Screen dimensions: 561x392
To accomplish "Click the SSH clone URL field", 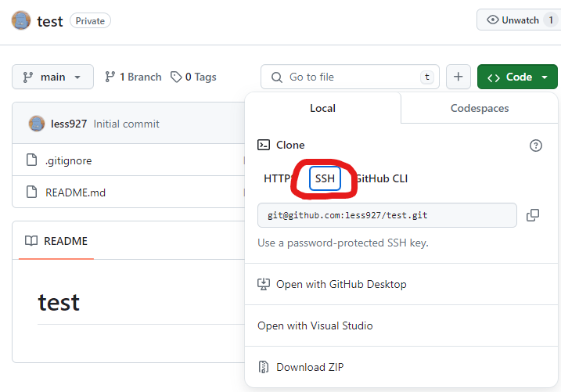I will [x=387, y=215].
